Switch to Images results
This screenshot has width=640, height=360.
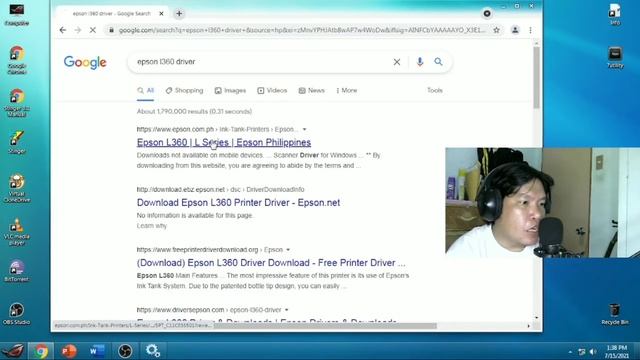click(230, 91)
